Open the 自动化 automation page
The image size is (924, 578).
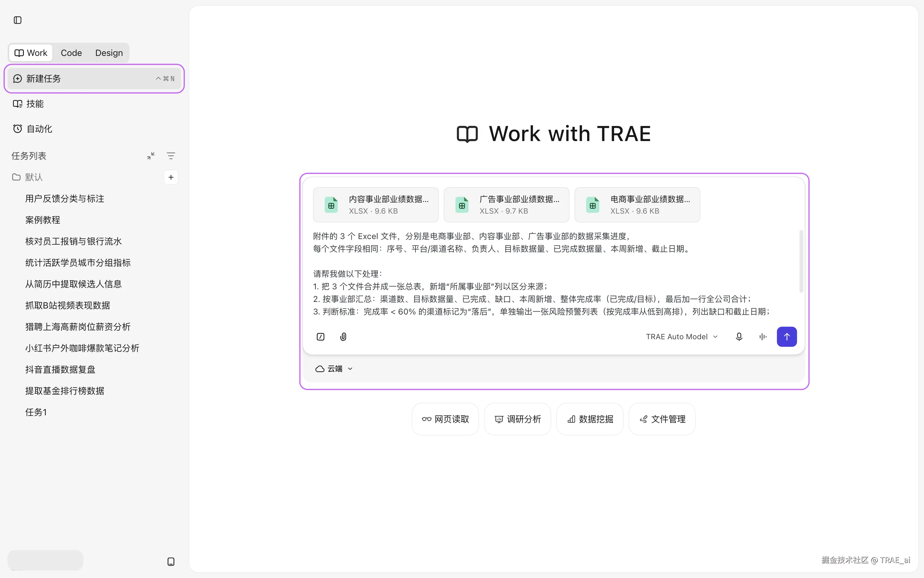click(32, 129)
